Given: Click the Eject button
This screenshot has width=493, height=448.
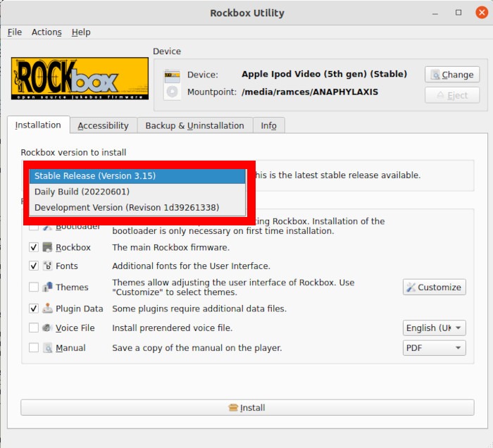Looking at the screenshot, I should click(452, 95).
